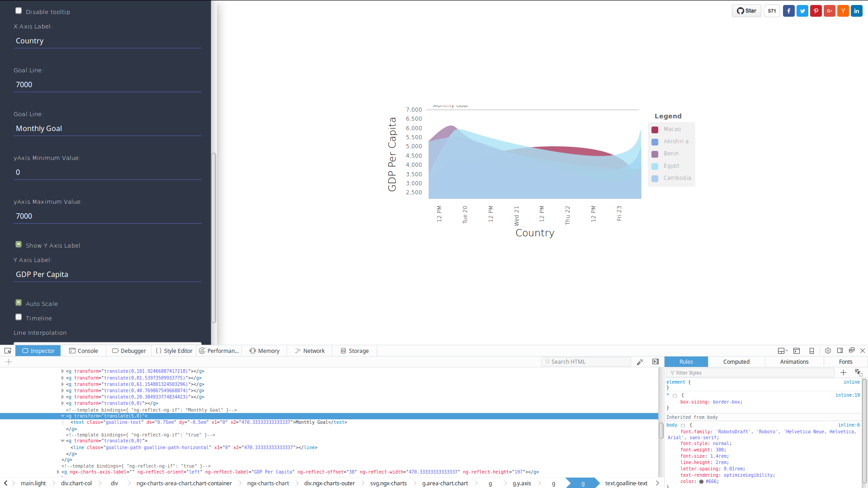Expand the ngx-charts-axis-label g node
868x488 pixels.
(x=58, y=472)
